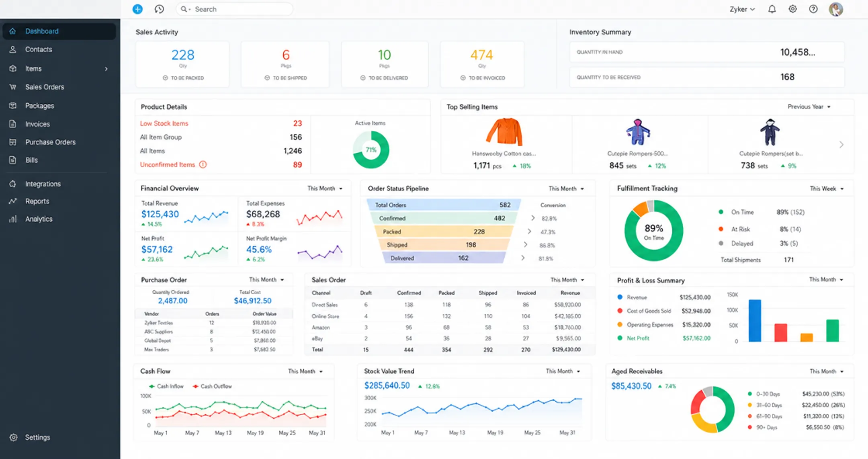Toggle the Cash Outflow legend item
Viewport: 868px width, 459px height.
point(212,386)
